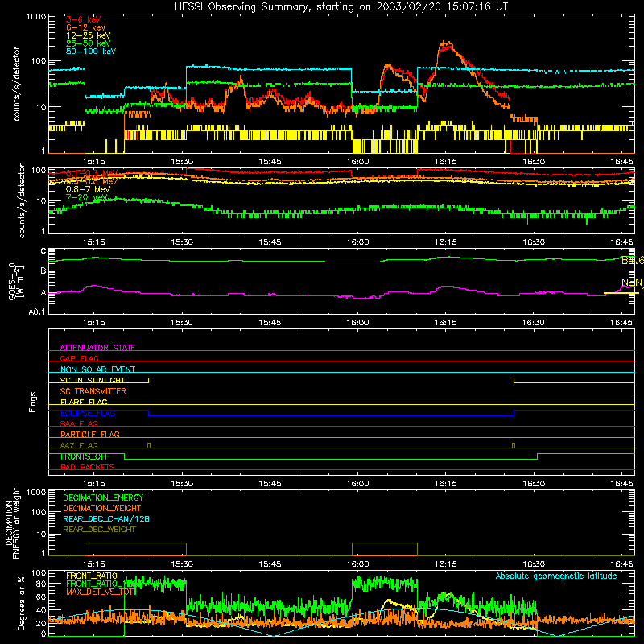Select the 25-50 keV legend label
The height and width of the screenshot is (644, 644).
89,43
